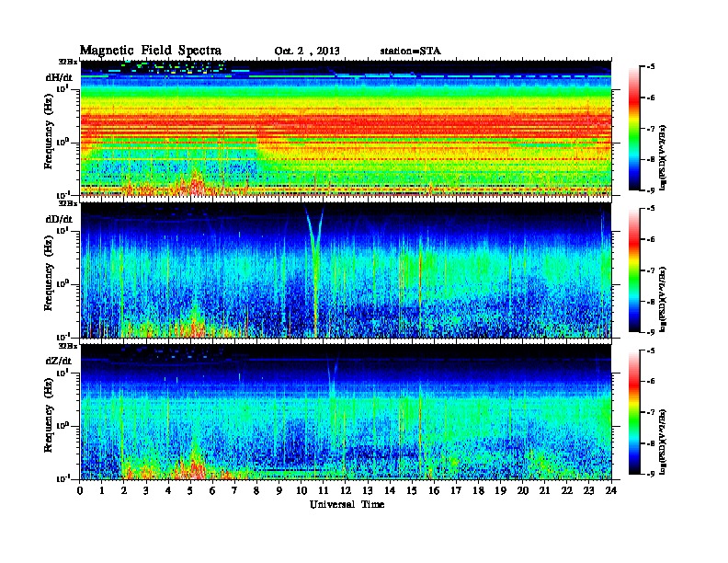Viewport: 728px width, 563px height.
Task: Click the -9 tick on dH/dt color bar
Action: [x=651, y=190]
